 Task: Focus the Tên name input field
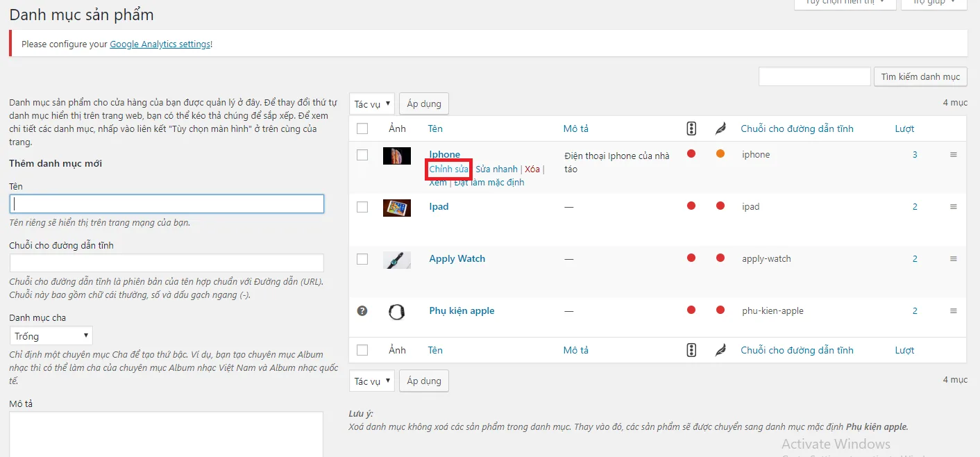tap(167, 203)
